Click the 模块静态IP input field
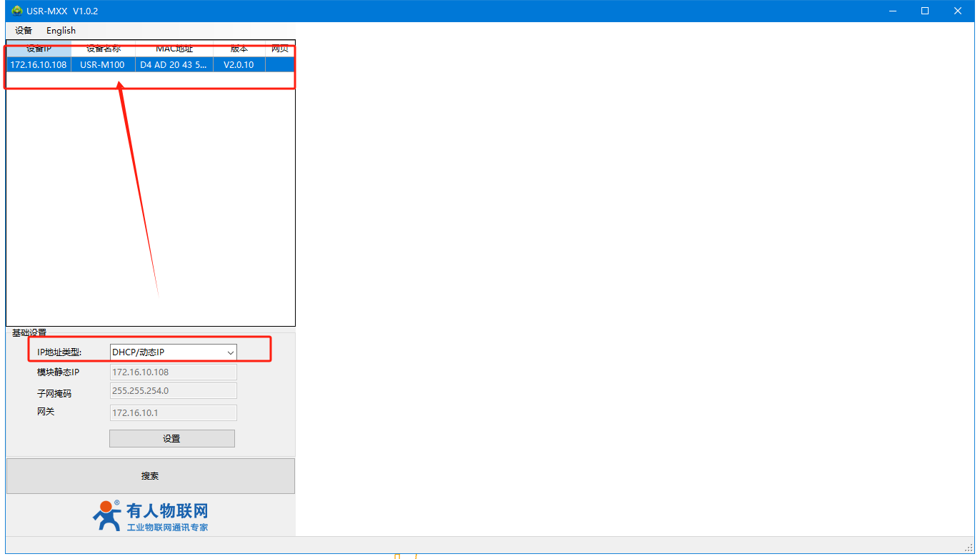 (x=173, y=372)
